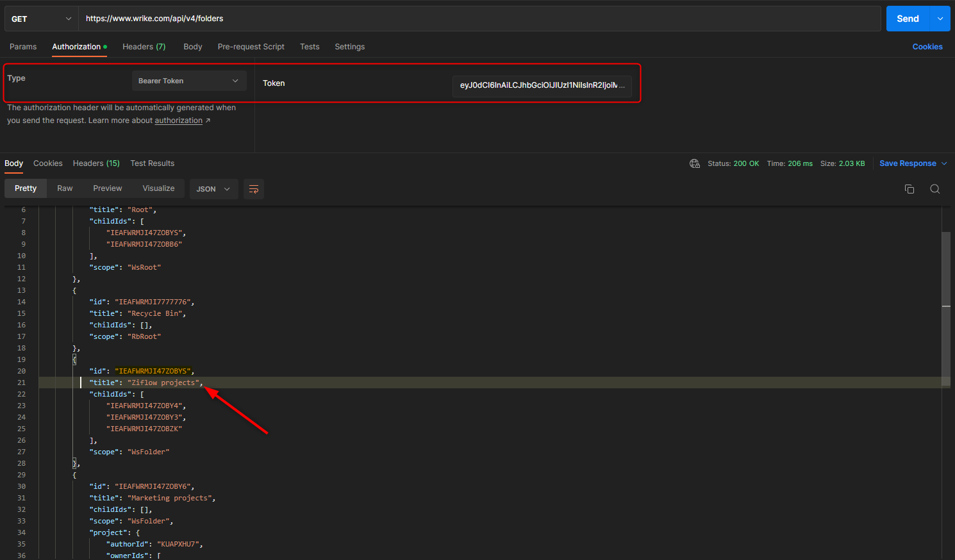The width and height of the screenshot is (955, 560).
Task: Open the Headers (7) request tab
Action: point(144,47)
